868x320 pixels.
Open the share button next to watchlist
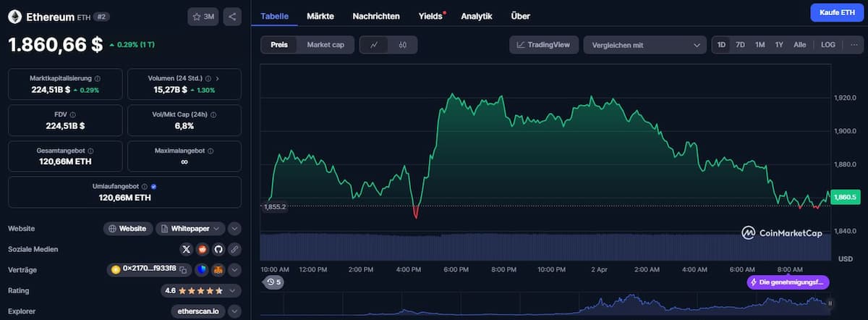232,16
